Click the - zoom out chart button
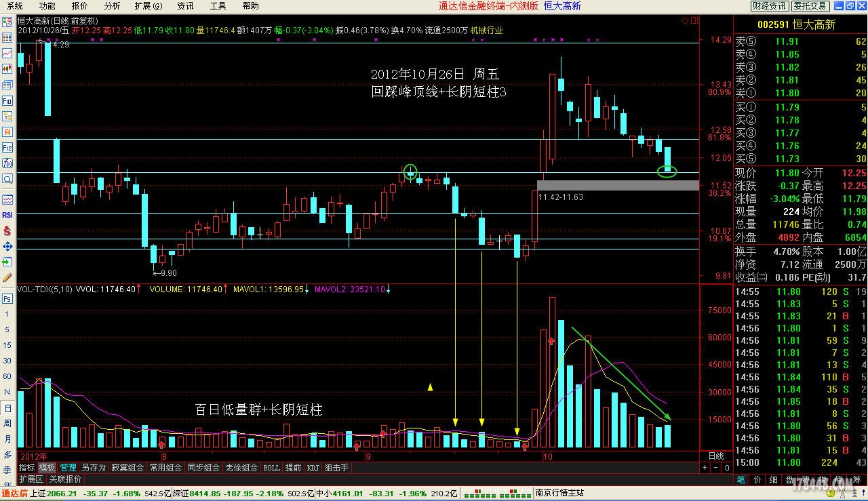The width and height of the screenshot is (868, 501). point(715,468)
